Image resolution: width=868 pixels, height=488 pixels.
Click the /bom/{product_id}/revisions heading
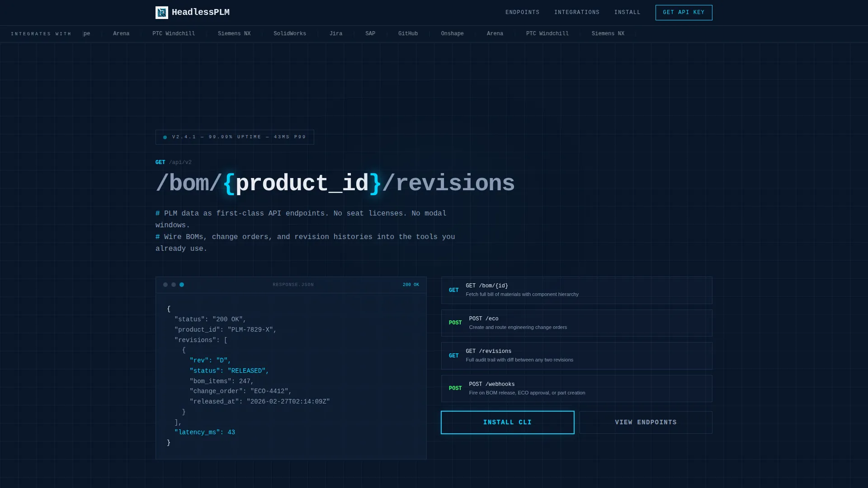(x=335, y=183)
